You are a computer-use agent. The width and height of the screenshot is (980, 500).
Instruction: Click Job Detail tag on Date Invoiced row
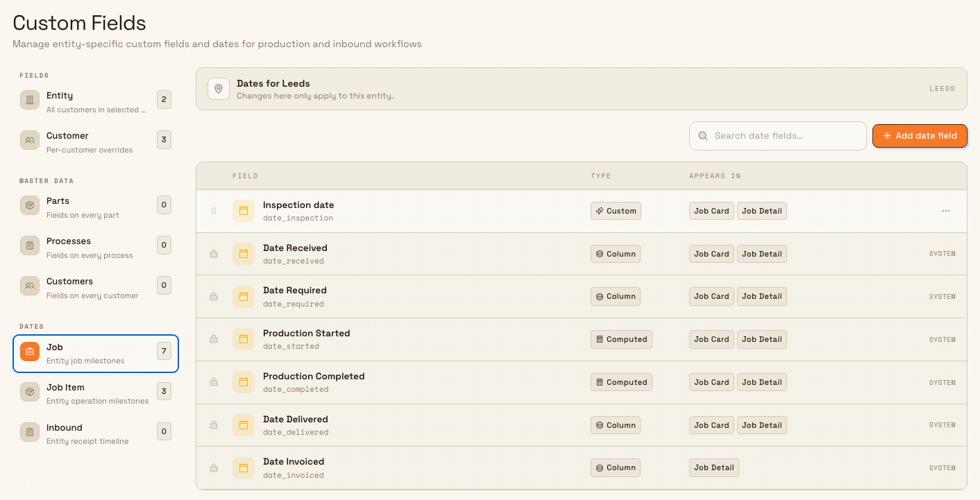click(714, 468)
